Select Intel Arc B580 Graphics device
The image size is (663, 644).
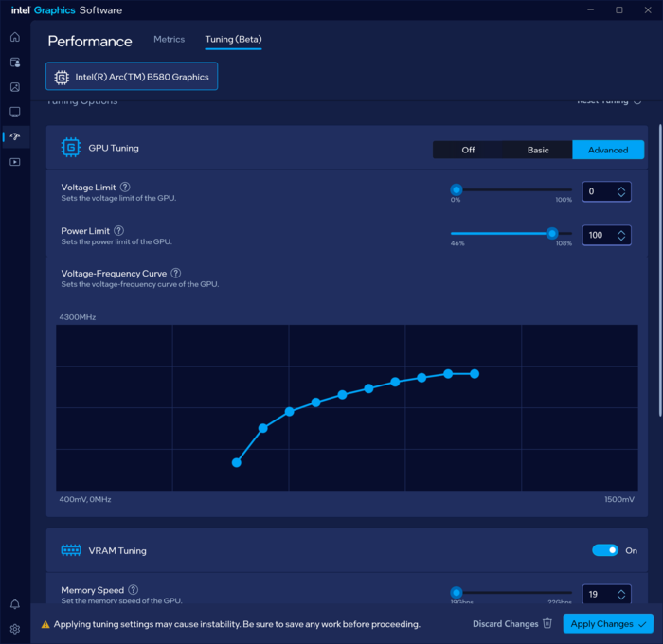[132, 77]
